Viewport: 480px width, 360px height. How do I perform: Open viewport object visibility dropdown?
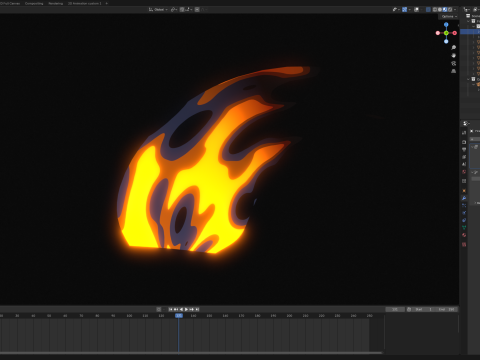pos(396,10)
